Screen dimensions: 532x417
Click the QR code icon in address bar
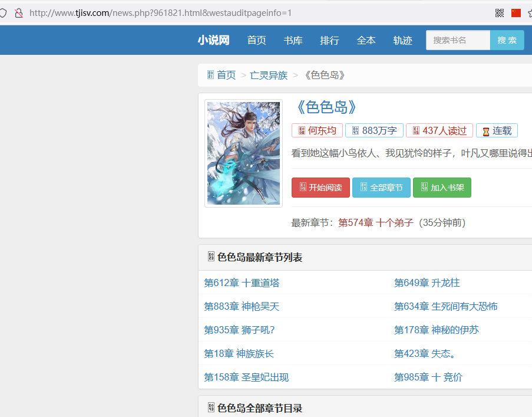(x=500, y=12)
